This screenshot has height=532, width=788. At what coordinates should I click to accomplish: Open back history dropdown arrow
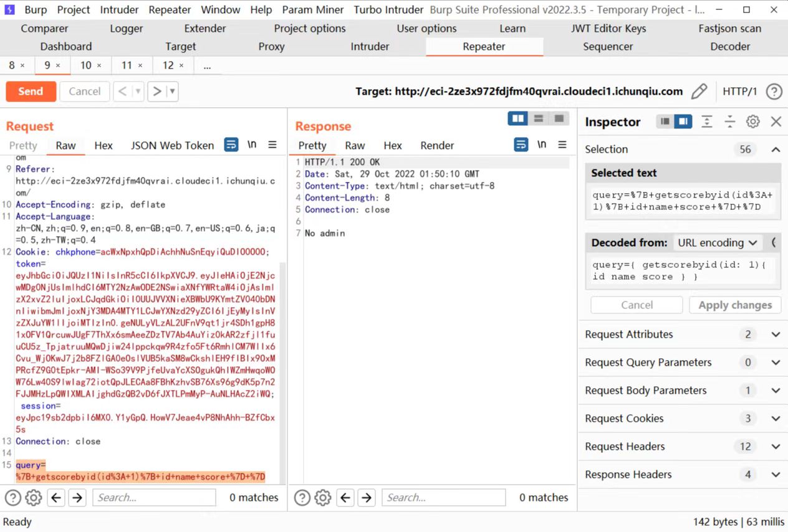[x=138, y=92]
